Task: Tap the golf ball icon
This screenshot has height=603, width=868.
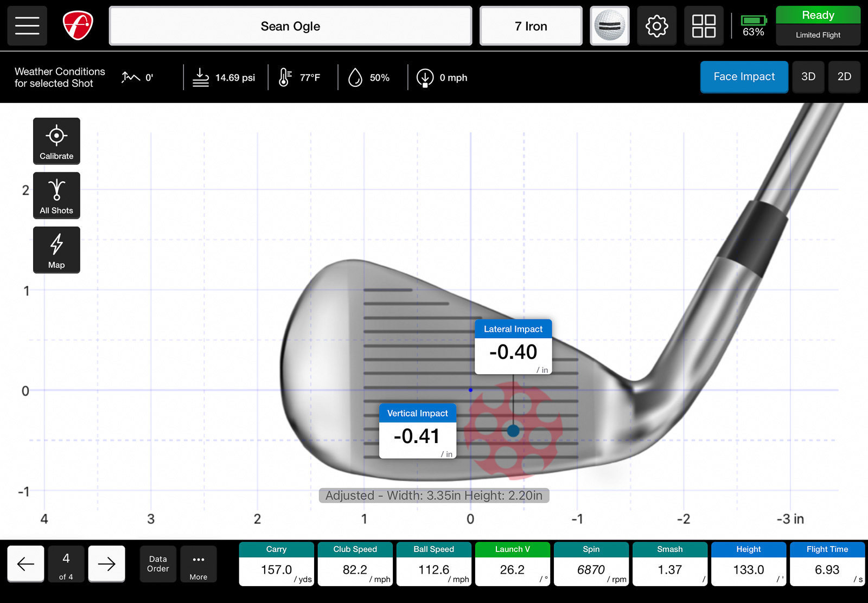Action: point(609,25)
